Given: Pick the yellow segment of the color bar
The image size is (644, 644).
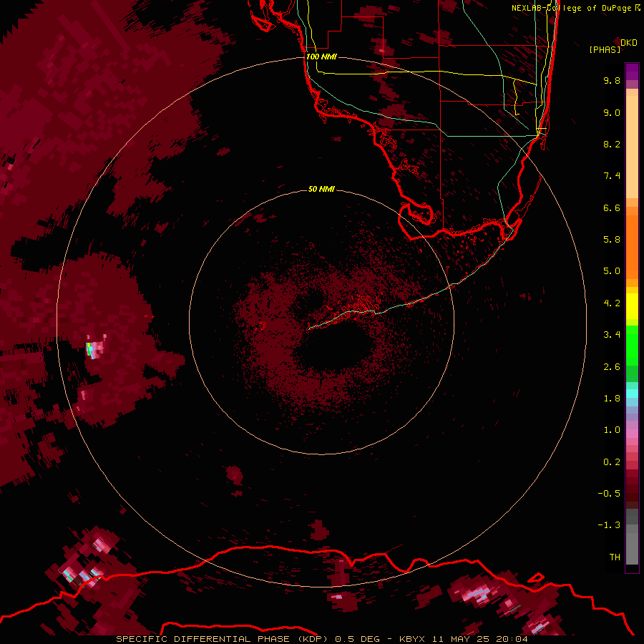Looking at the screenshot, I should tap(632, 306).
